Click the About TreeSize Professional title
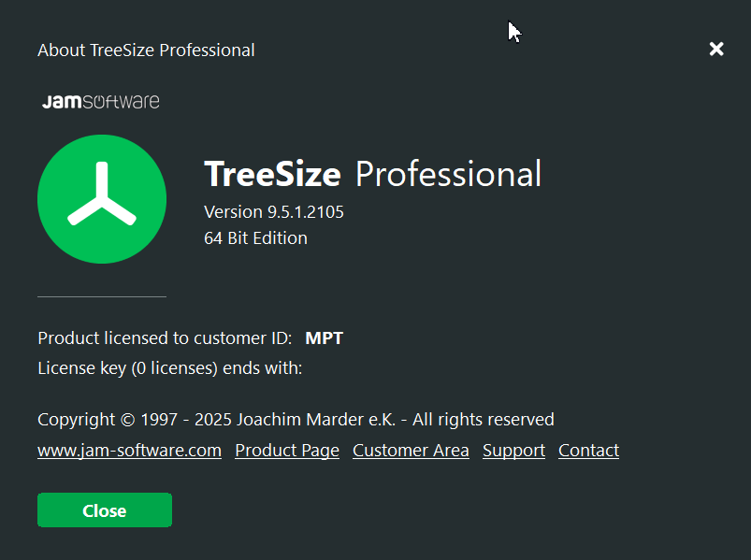Screen dimensions: 751x560 [x=146, y=50]
